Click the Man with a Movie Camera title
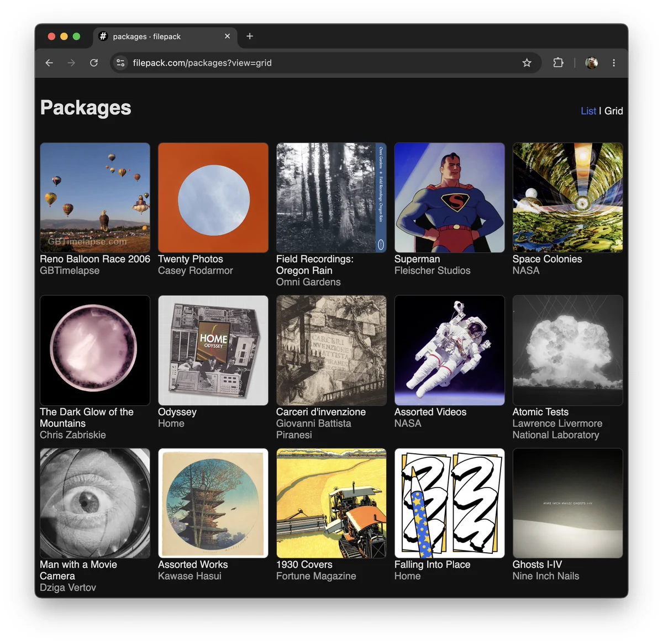The width and height of the screenshot is (663, 644). (78, 570)
